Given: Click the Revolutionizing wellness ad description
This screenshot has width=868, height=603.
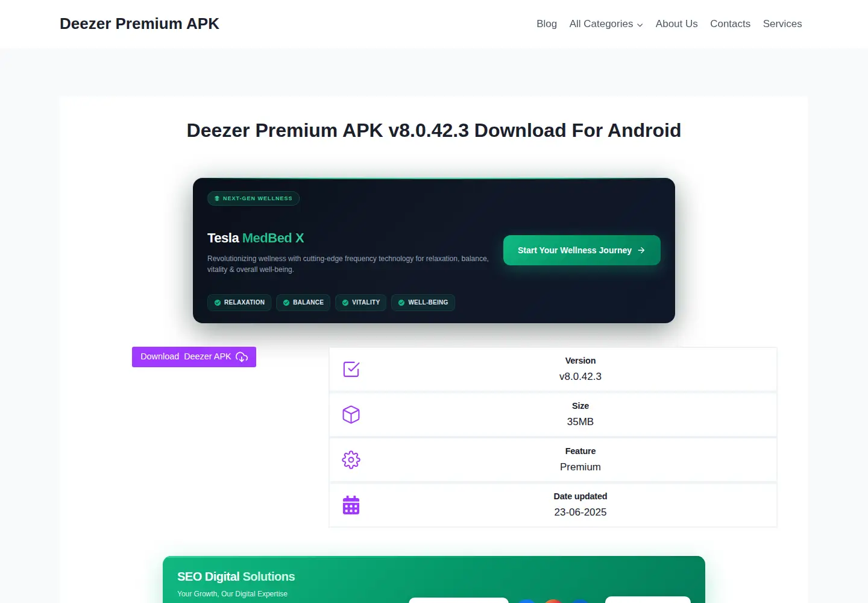Looking at the screenshot, I should point(348,264).
